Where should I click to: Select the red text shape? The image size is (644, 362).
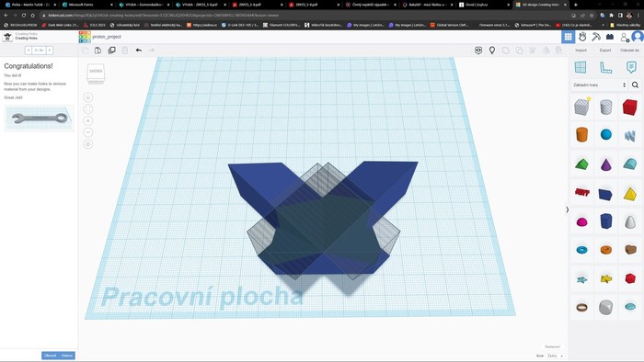pyautogui.click(x=581, y=192)
